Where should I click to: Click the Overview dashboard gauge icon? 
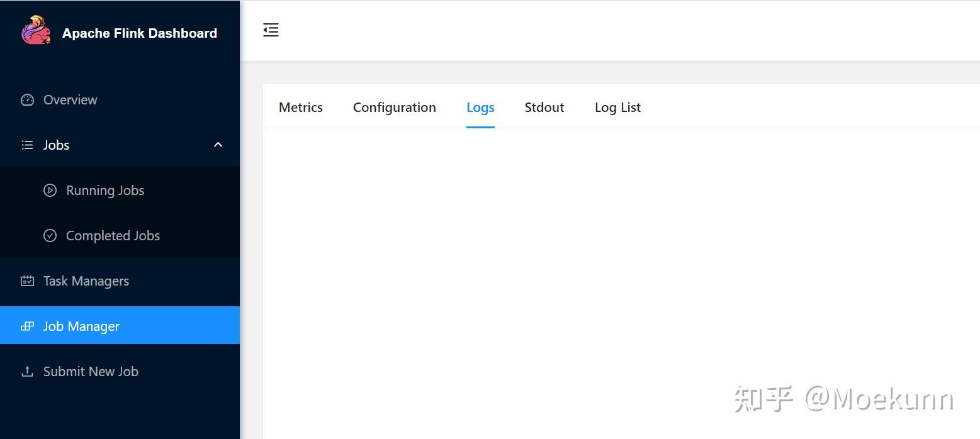click(27, 100)
